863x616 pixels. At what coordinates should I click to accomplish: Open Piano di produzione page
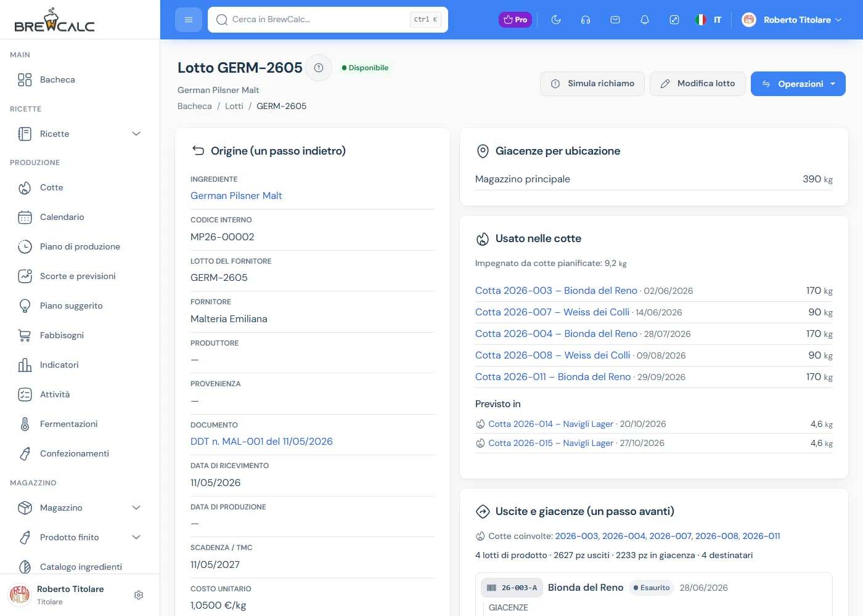pyautogui.click(x=80, y=246)
